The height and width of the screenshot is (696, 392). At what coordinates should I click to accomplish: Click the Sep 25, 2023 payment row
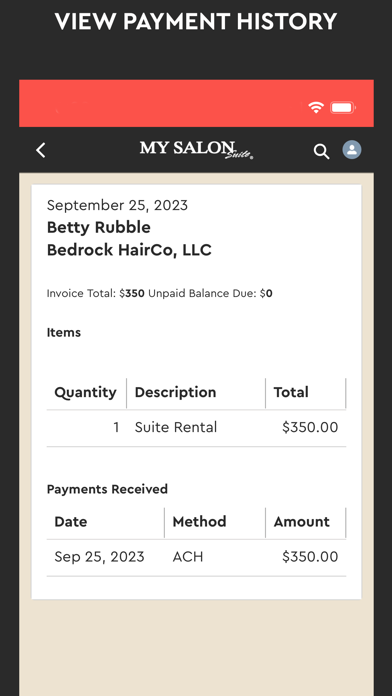point(196,558)
